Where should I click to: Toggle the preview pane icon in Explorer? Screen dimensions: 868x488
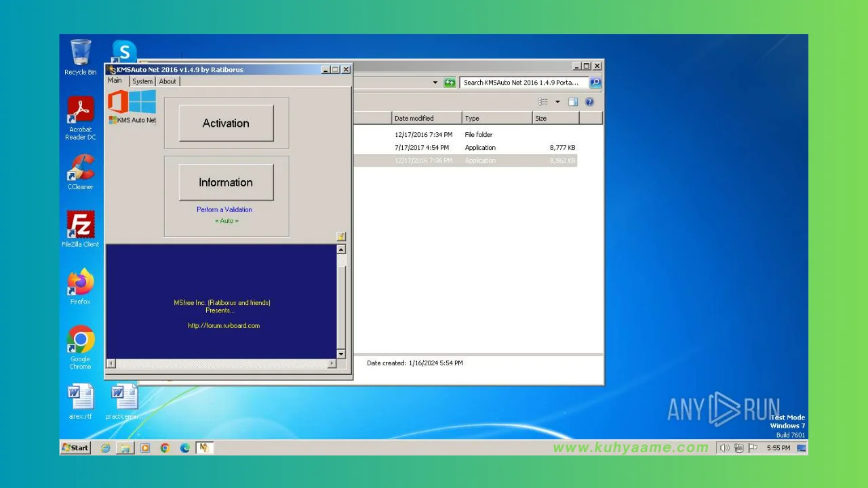point(573,102)
